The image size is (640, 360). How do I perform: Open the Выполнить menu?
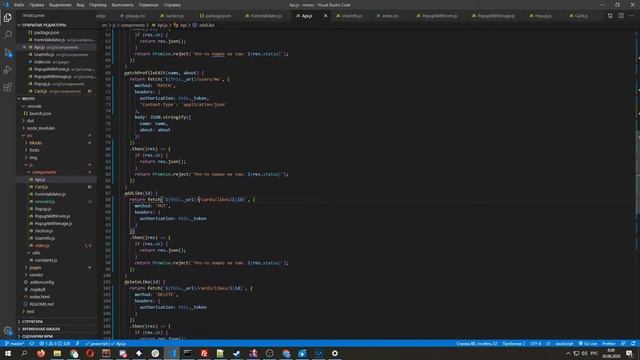point(123,5)
